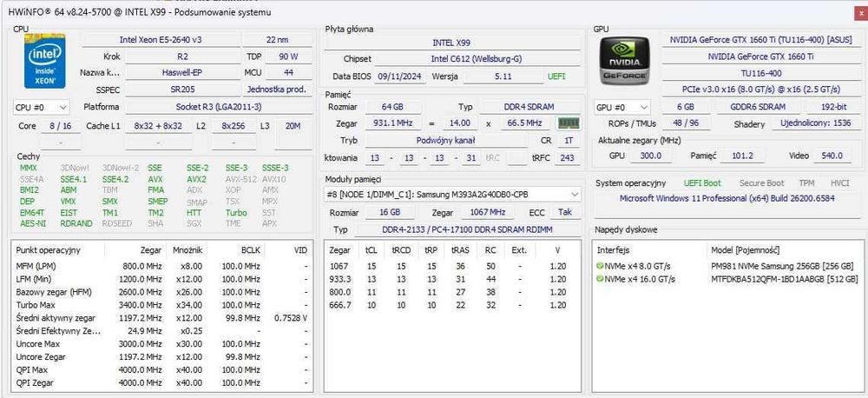Click the RDRAND feature label
868x398 pixels.
[x=76, y=224]
